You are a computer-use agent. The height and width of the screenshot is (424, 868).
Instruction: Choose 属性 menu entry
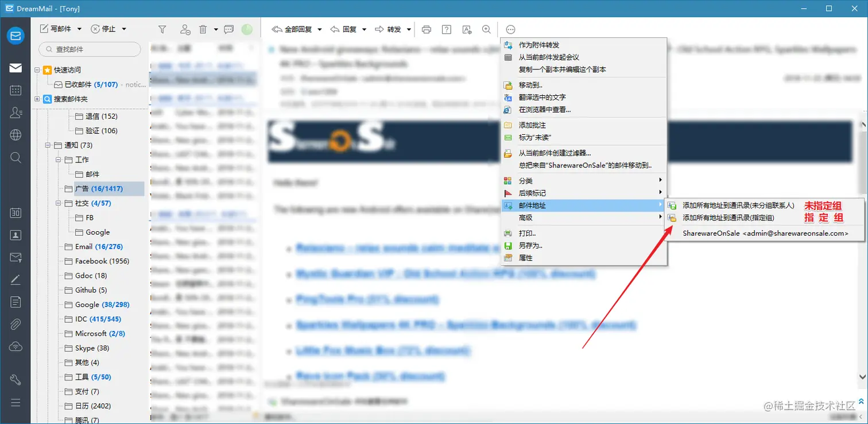point(584,258)
